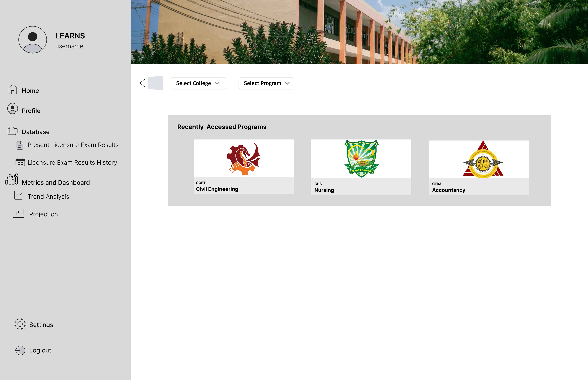Go to Projection page
588x380 pixels.
pos(44,214)
